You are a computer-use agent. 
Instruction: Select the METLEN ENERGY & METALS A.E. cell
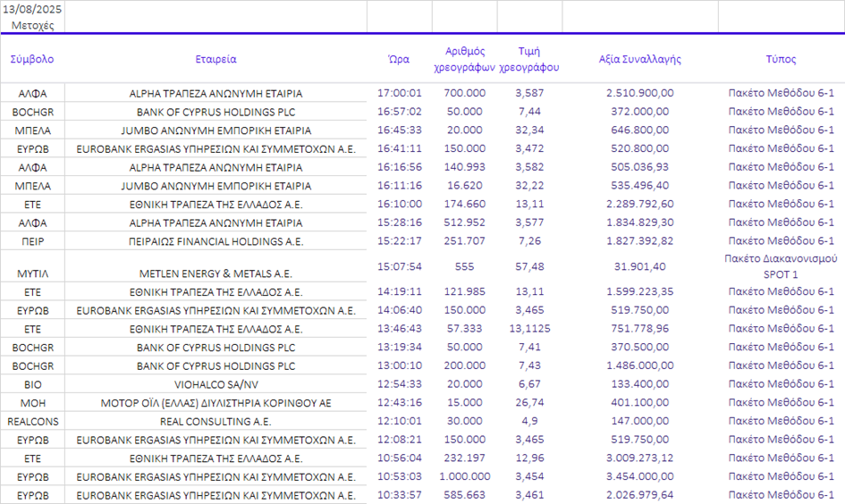pyautogui.click(x=215, y=273)
